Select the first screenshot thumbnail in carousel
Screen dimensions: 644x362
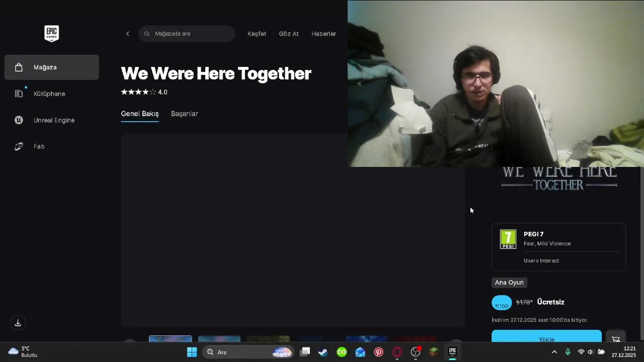170,339
